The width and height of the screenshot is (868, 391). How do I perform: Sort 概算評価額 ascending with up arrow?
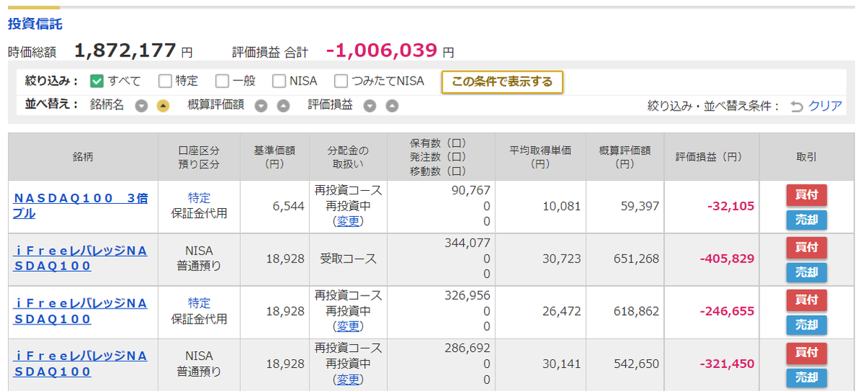[284, 106]
